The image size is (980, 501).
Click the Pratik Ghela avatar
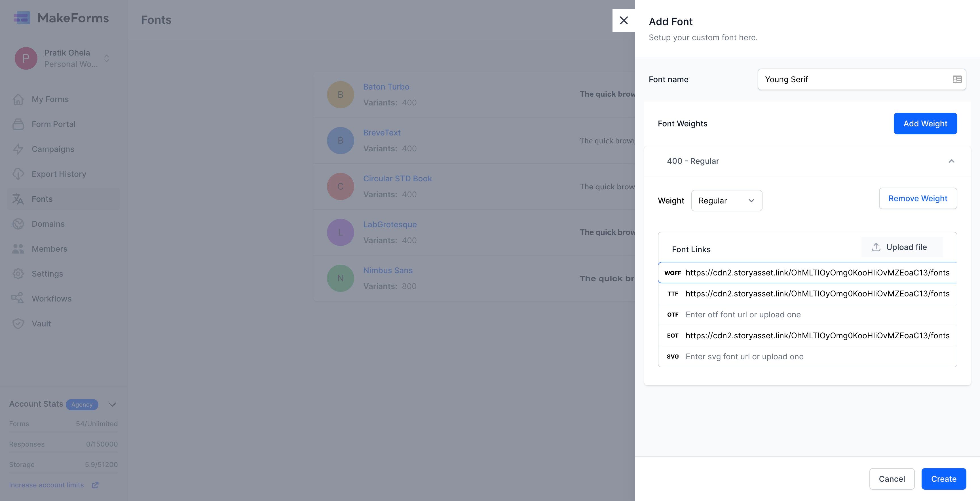click(x=26, y=58)
